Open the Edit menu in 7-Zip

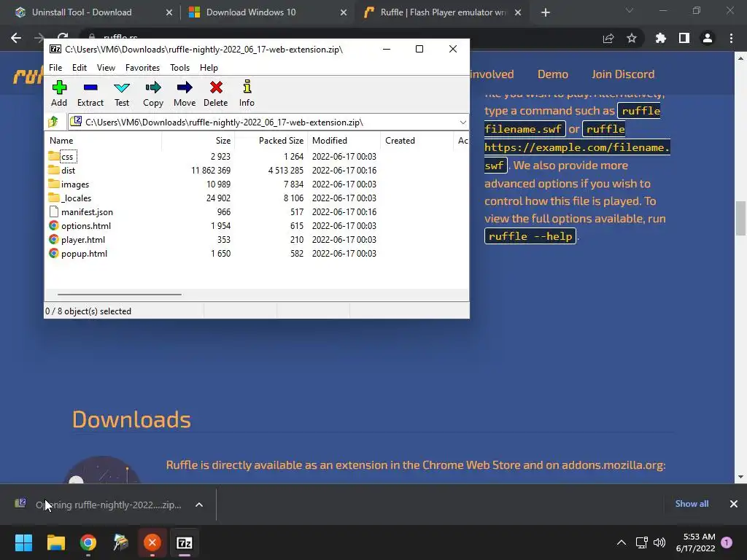pos(79,68)
